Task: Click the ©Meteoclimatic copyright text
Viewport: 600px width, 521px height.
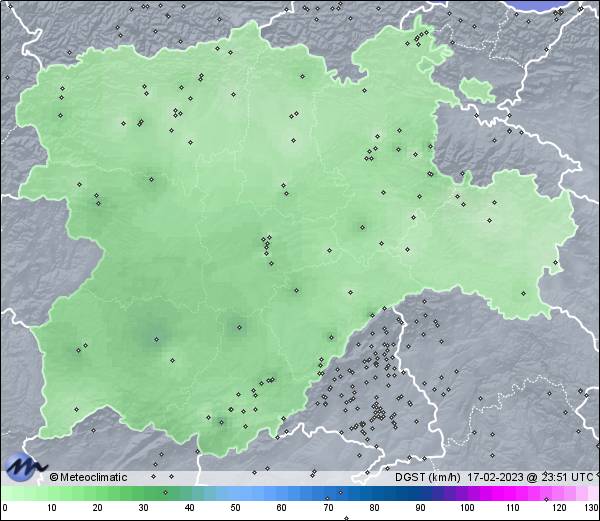Action: click(88, 477)
